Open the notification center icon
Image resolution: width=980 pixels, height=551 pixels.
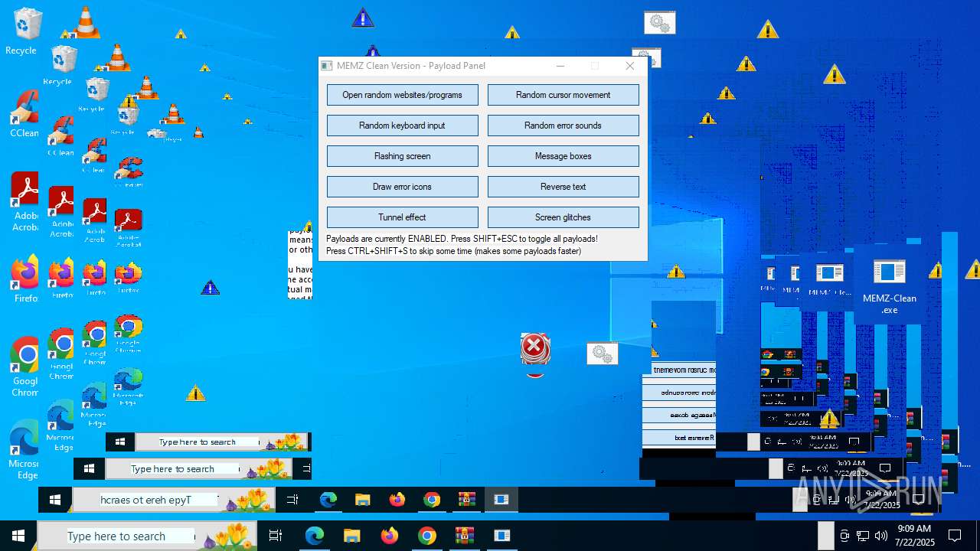[955, 536]
